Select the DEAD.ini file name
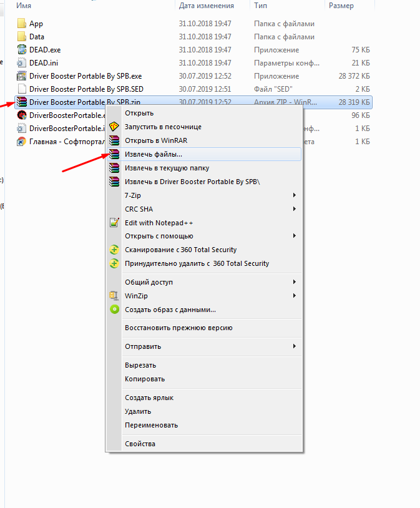This screenshot has width=420, height=508. click(x=44, y=63)
